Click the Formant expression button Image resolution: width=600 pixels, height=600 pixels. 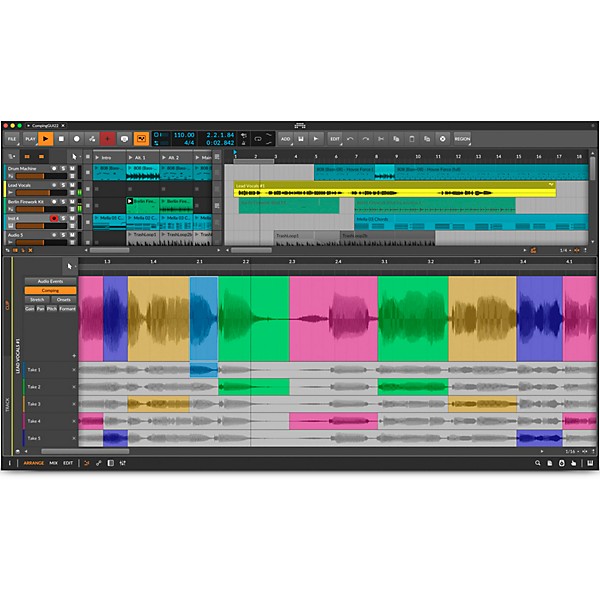[67, 308]
